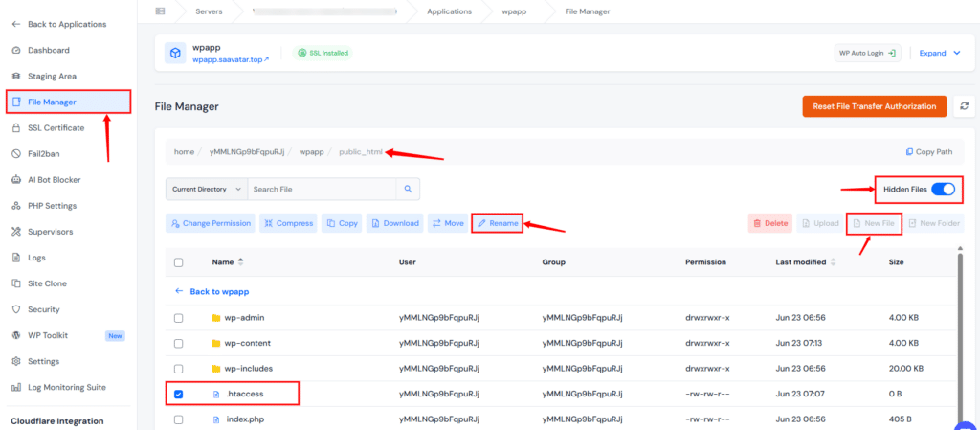This screenshot has width=980, height=430.
Task: Click the red Delete button
Action: (x=770, y=223)
